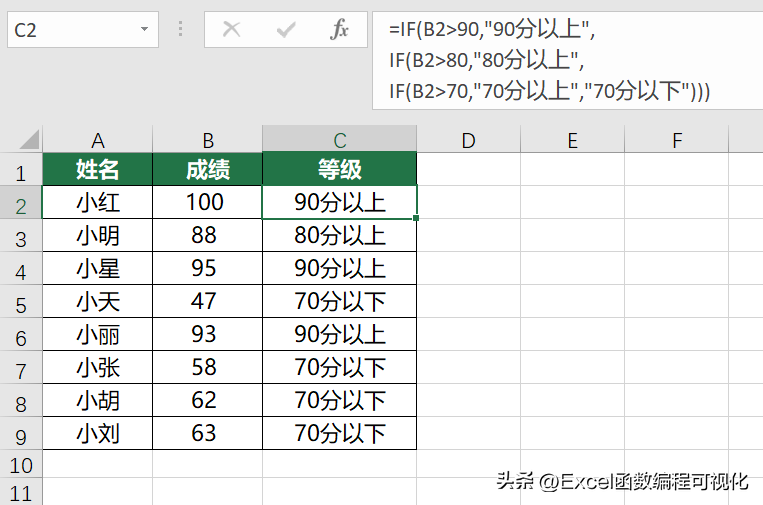Click the three-dot handle beside the Name Box
The image size is (763, 505).
point(181,29)
